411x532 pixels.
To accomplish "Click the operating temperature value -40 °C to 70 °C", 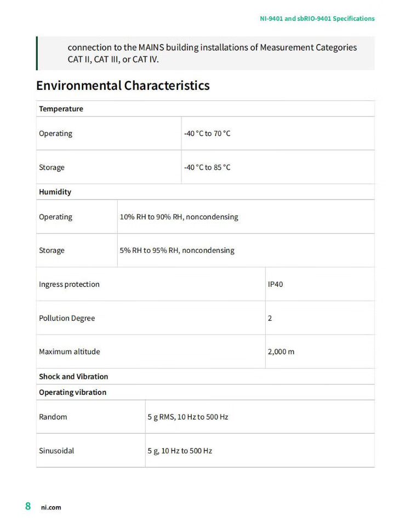I will 207,134.
